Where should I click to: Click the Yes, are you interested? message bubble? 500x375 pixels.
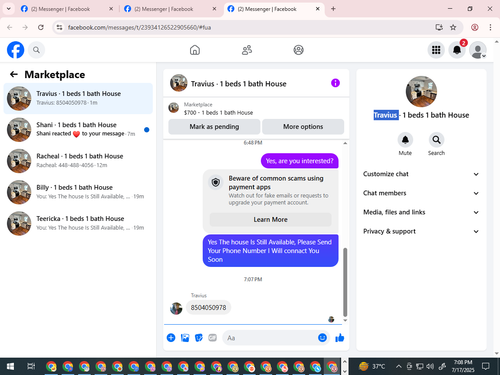tap(299, 161)
